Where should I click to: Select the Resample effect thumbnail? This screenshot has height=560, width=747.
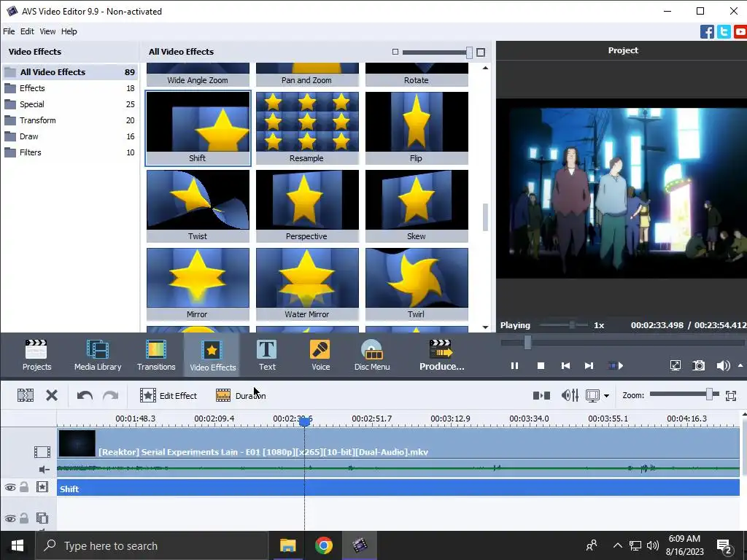click(307, 128)
